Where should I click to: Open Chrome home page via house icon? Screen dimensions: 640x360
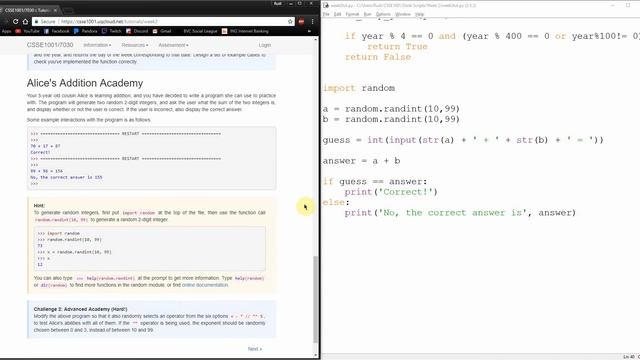25,21
